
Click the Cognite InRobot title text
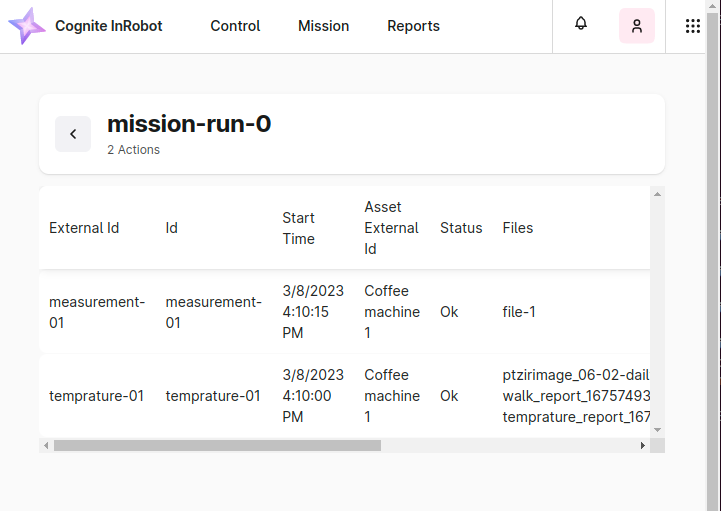pos(109,26)
